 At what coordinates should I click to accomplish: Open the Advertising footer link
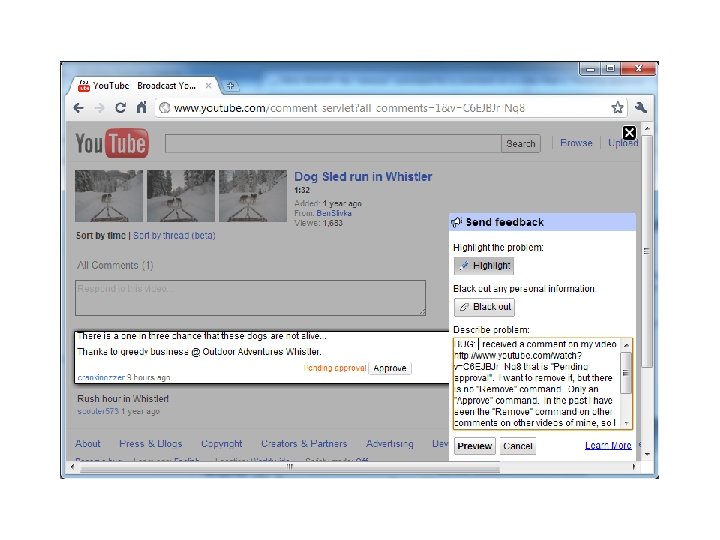(389, 444)
